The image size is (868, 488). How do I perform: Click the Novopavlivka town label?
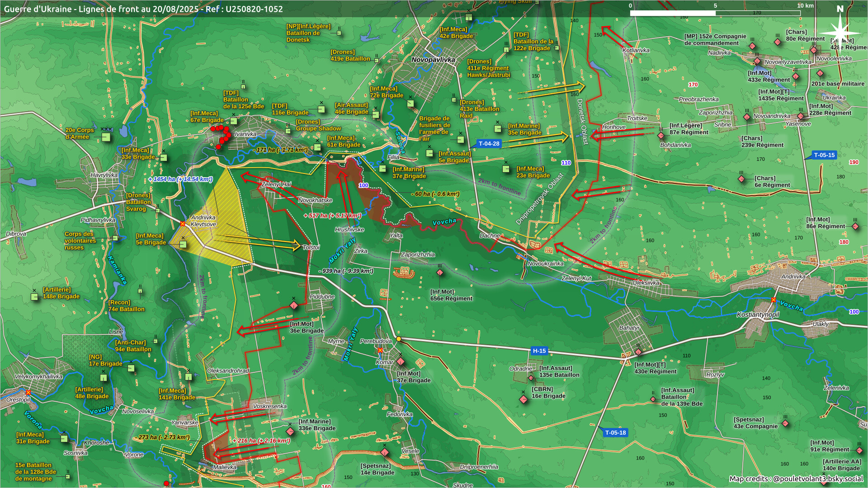point(433,60)
